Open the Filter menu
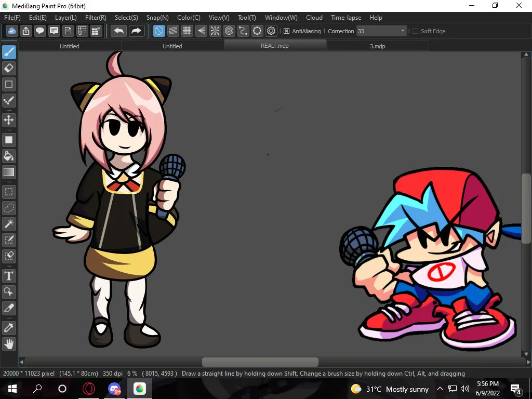 tap(96, 18)
